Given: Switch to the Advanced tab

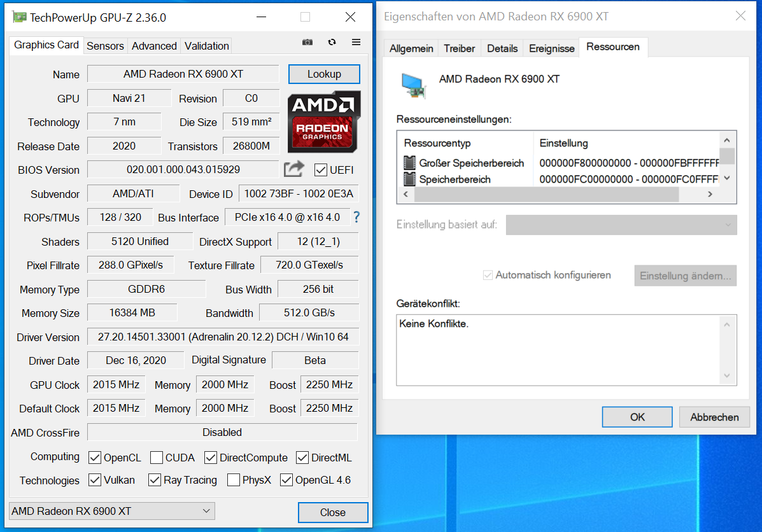Looking at the screenshot, I should pyautogui.click(x=154, y=46).
